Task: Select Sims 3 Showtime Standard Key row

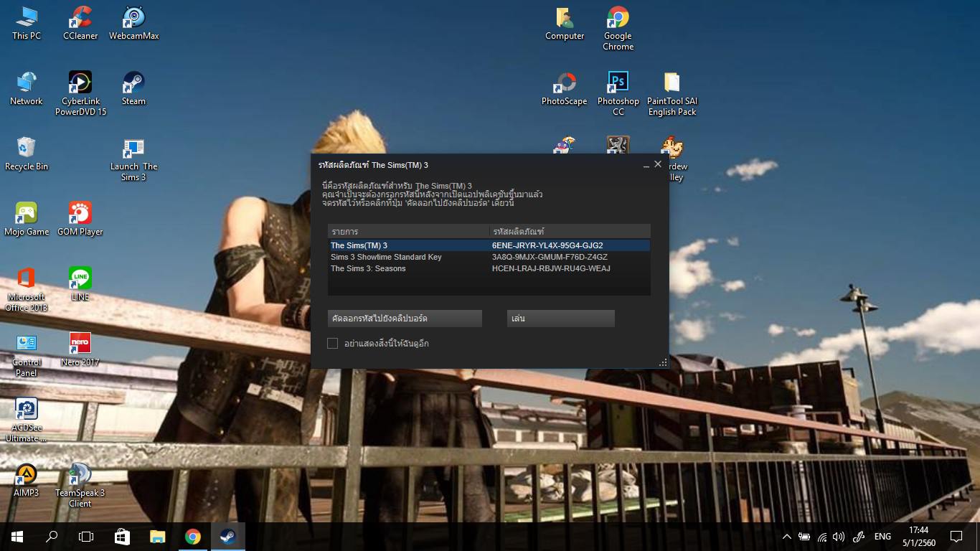Action: coord(489,257)
